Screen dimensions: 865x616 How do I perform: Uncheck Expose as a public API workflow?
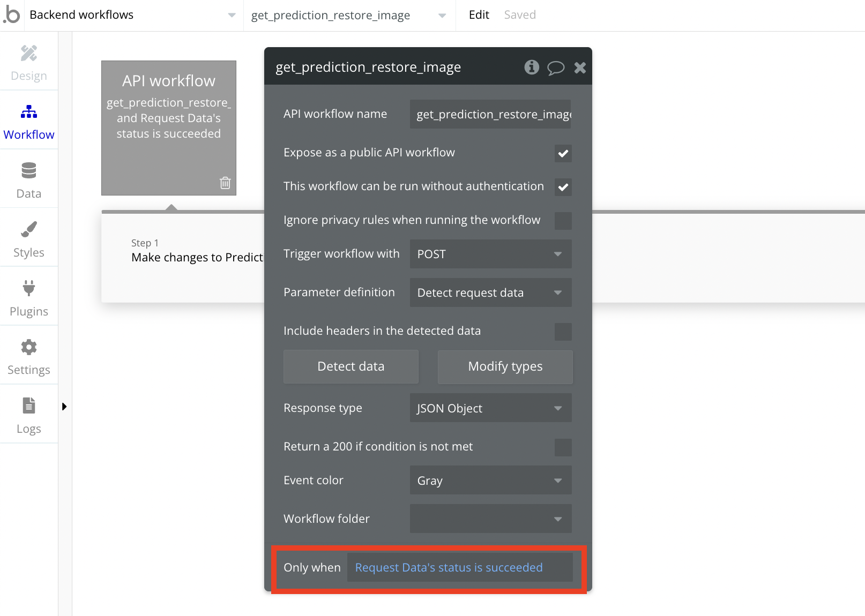(563, 154)
